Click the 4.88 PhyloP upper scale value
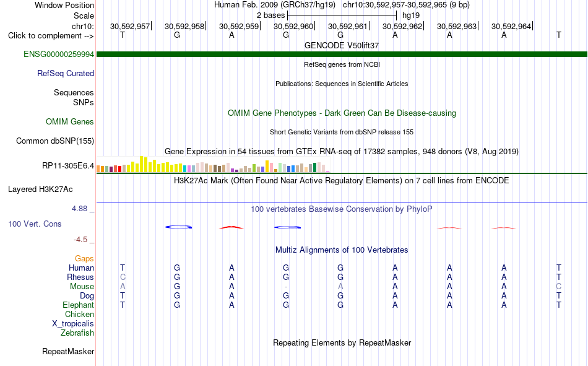 point(79,209)
